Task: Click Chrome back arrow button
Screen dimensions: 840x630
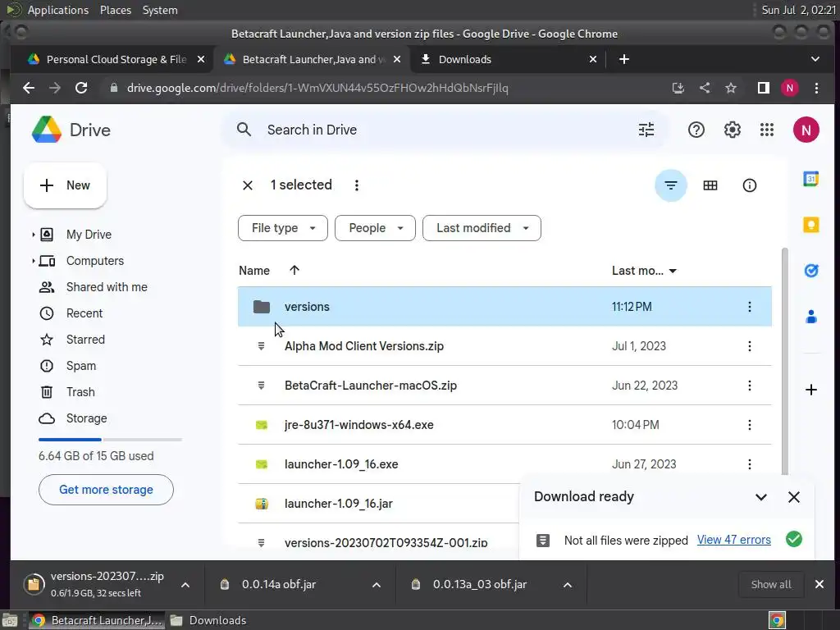Action: click(29, 88)
